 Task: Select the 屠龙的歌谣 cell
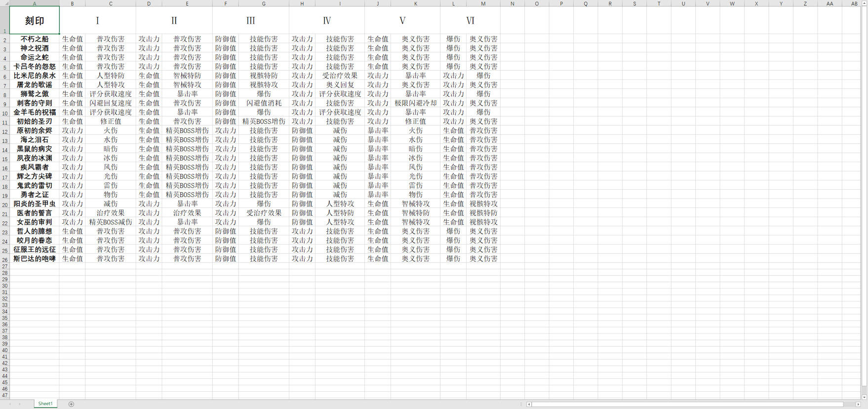(35, 84)
